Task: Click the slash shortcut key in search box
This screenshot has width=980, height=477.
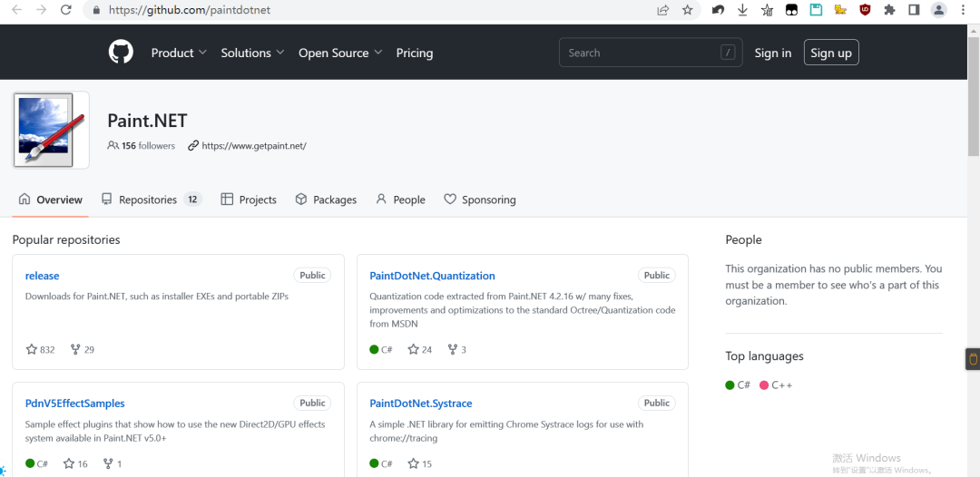Action: 728,53
